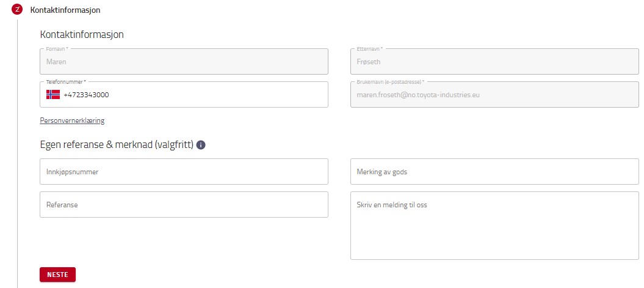Screen dimensions: 644x288
Task: Click the red step 2 circle icon
Action: [17, 10]
